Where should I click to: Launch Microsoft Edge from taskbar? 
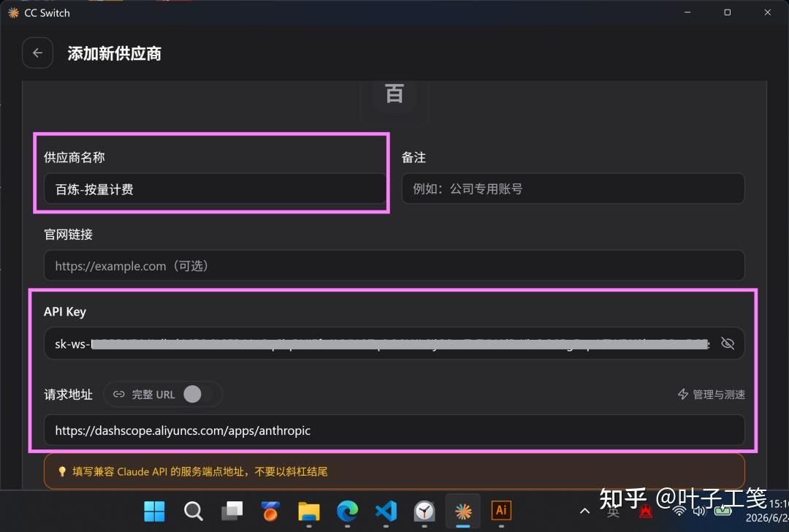point(347,512)
